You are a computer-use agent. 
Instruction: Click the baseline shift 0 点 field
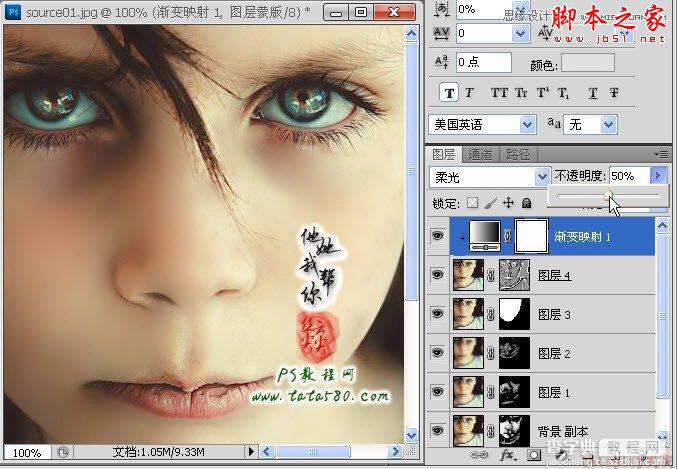pyautogui.click(x=484, y=62)
